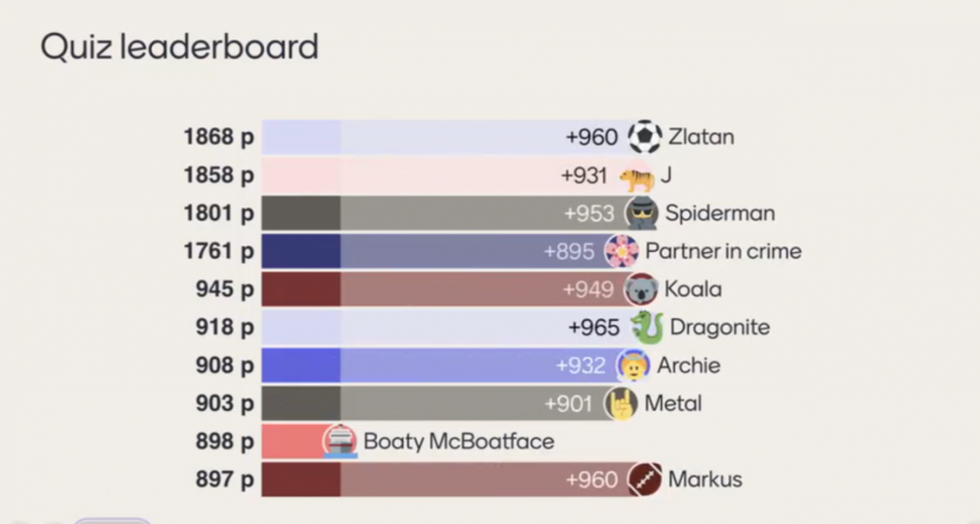Select Markus's football avatar icon
This screenshot has height=524, width=980.
pyautogui.click(x=645, y=479)
